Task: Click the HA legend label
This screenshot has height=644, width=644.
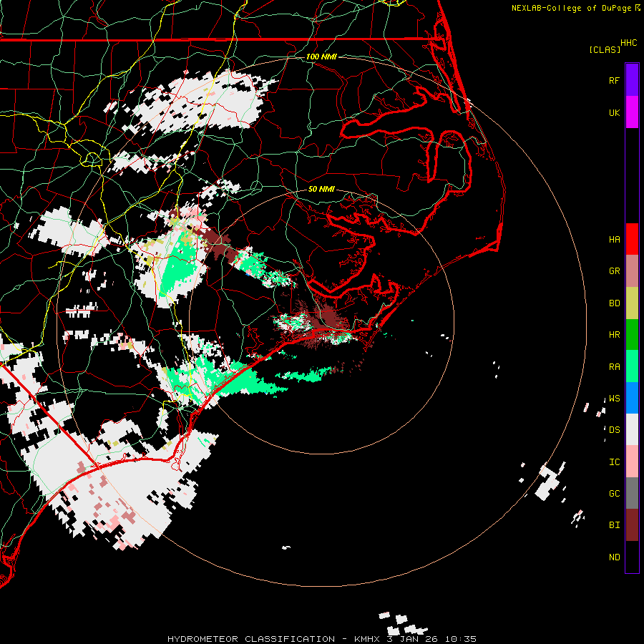Action: coord(614,240)
